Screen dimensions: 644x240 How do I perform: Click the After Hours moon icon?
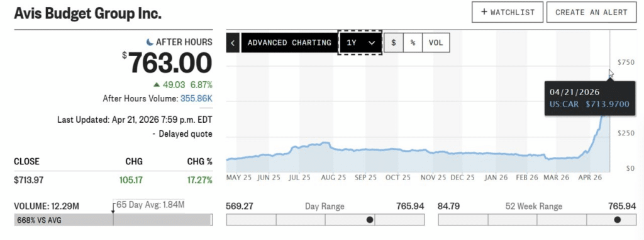click(x=150, y=42)
